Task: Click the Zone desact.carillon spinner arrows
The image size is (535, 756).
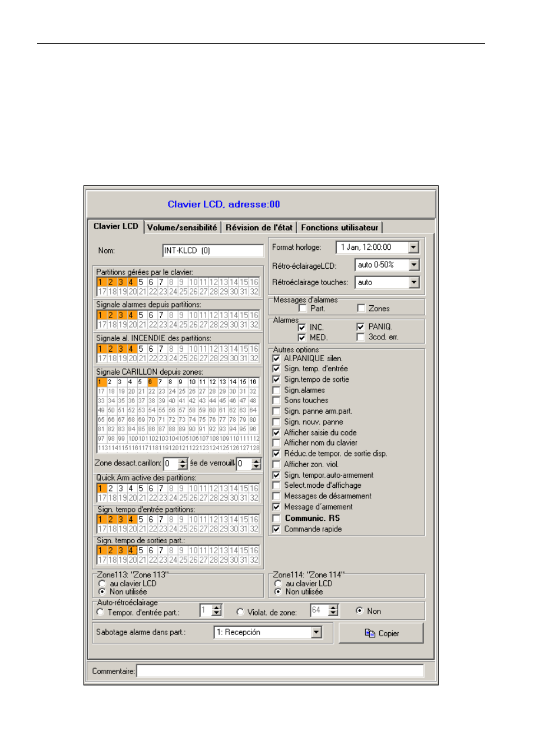Action: coord(183,464)
